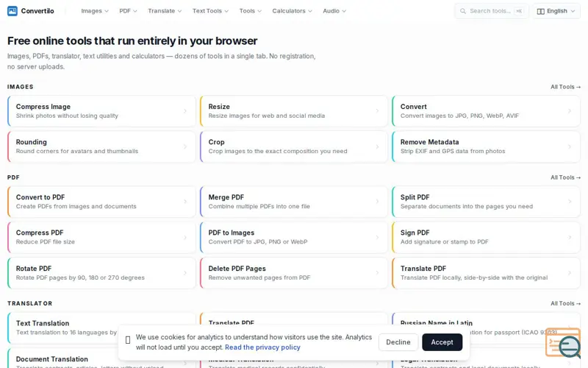
Task: Open the PDF to Images tool
Action: [293, 237]
